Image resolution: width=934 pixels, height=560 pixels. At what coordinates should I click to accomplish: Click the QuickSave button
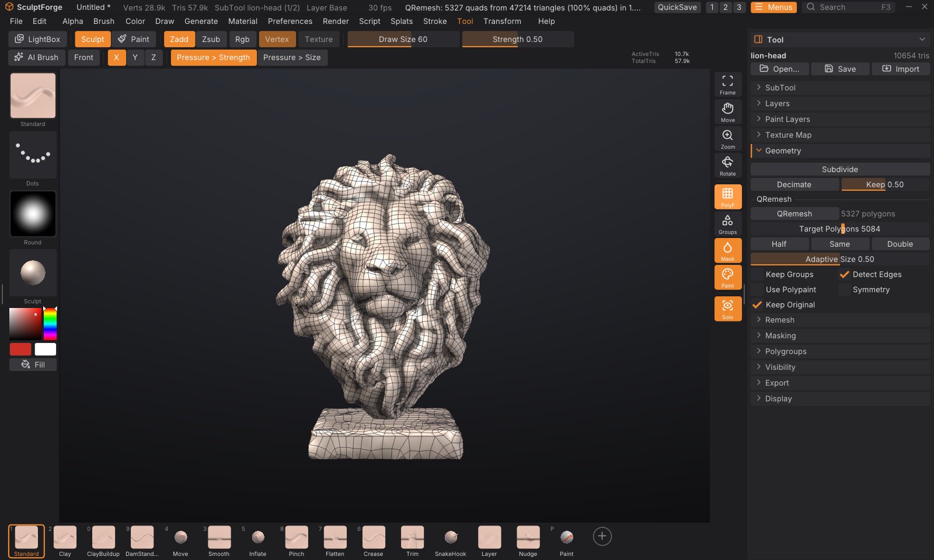(677, 7)
